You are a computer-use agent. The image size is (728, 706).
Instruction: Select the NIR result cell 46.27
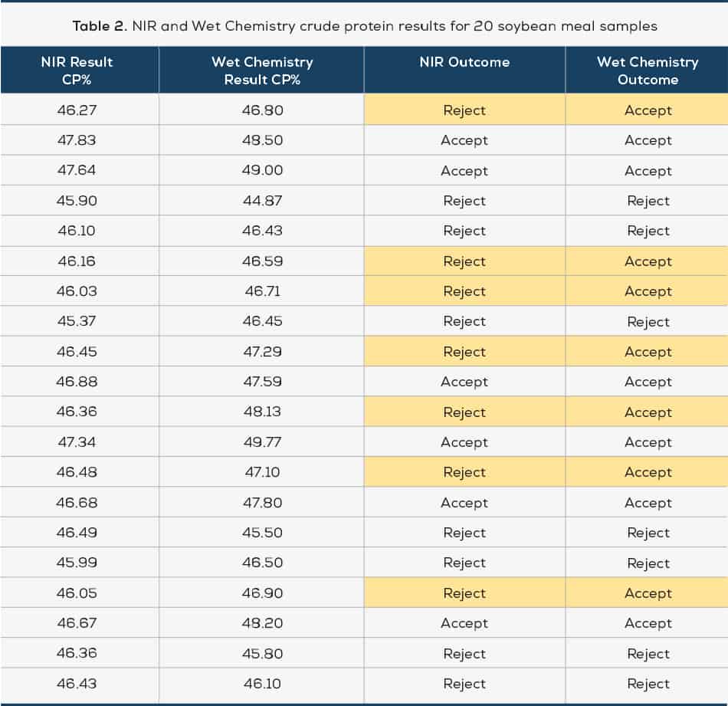pyautogui.click(x=77, y=110)
